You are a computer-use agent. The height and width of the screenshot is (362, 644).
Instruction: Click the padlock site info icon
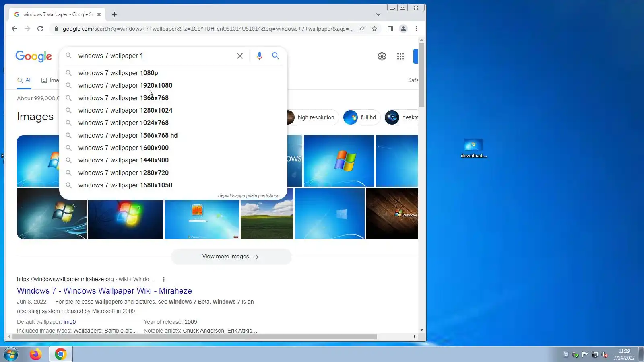point(56,29)
